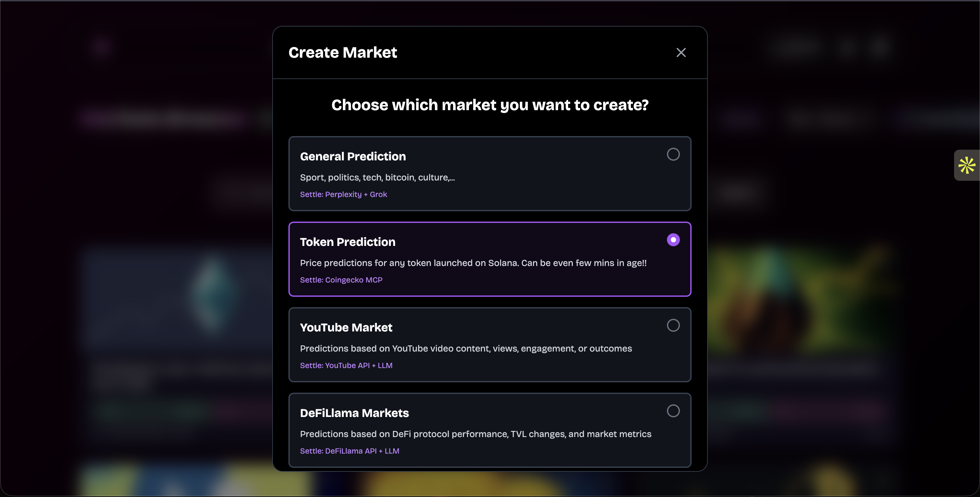Select the General Prediction market card
This screenshot has height=497, width=980.
tap(490, 173)
